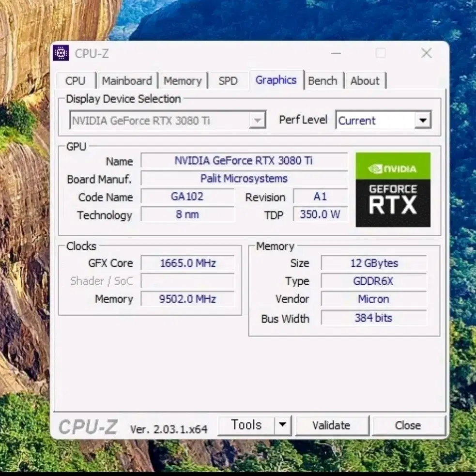Open the Perf Level dropdown
The width and height of the screenshot is (476, 476).
tap(423, 120)
